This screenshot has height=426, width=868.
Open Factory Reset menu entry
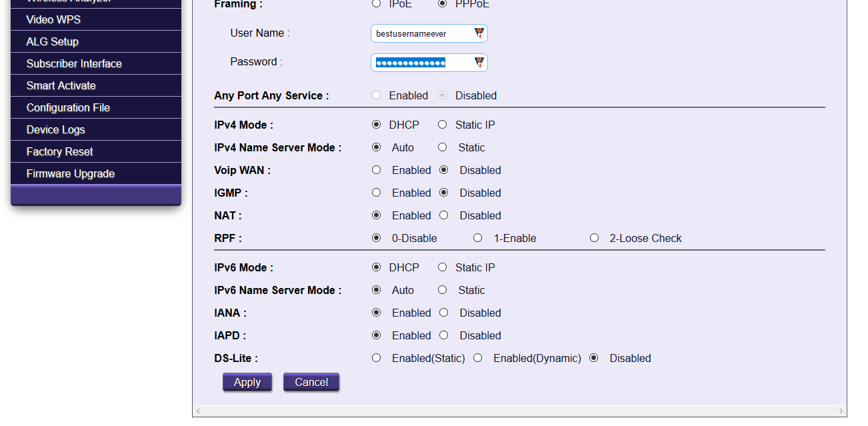(60, 151)
